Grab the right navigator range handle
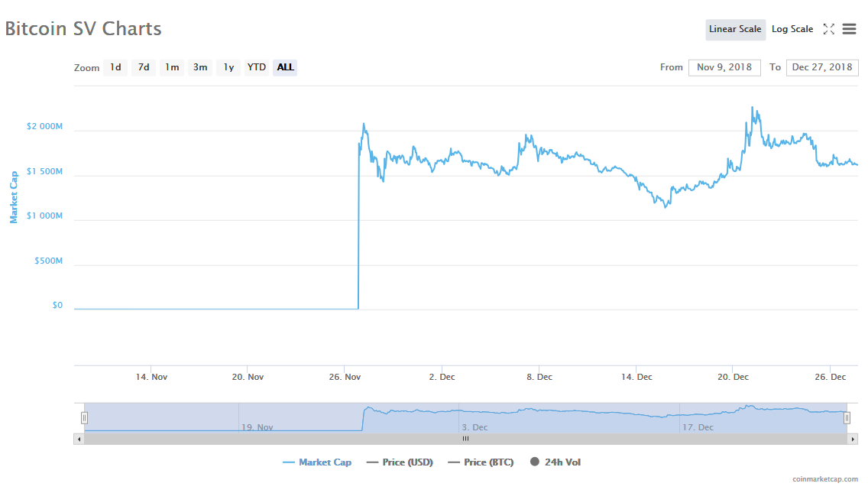868x493 pixels. click(x=847, y=417)
